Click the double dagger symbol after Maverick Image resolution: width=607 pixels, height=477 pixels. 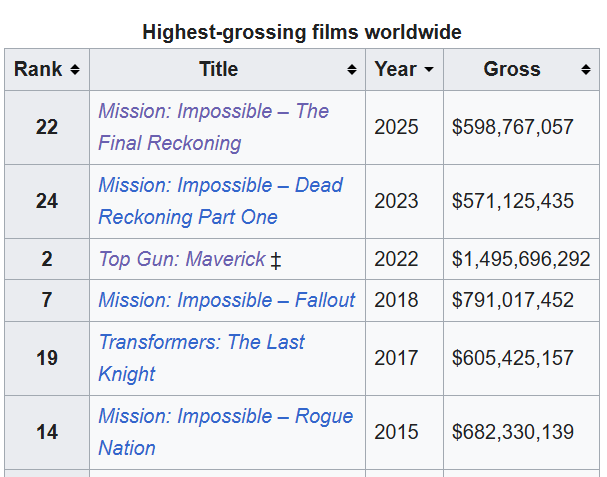pyautogui.click(x=276, y=260)
